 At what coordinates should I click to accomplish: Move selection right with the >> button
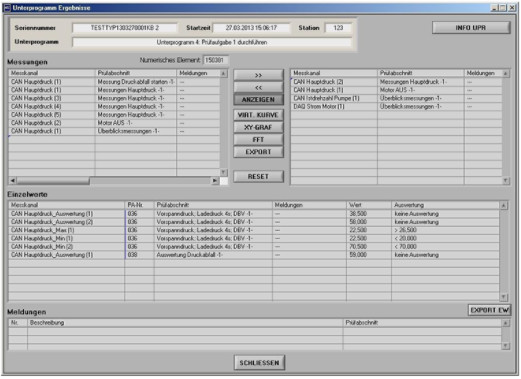coord(258,75)
